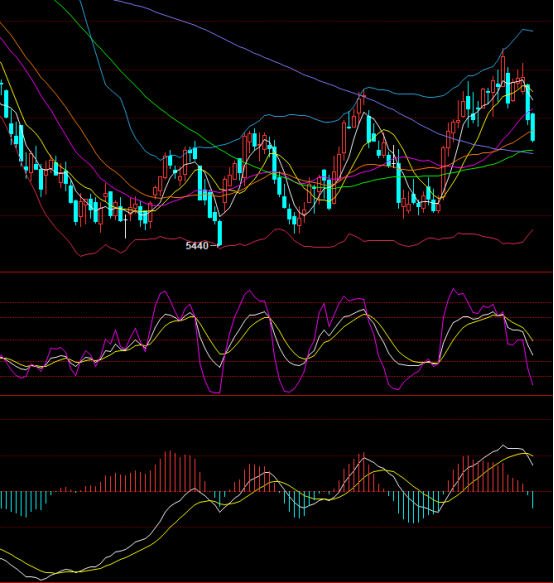
Task: Click the 5440 low price label
Action: tap(197, 246)
